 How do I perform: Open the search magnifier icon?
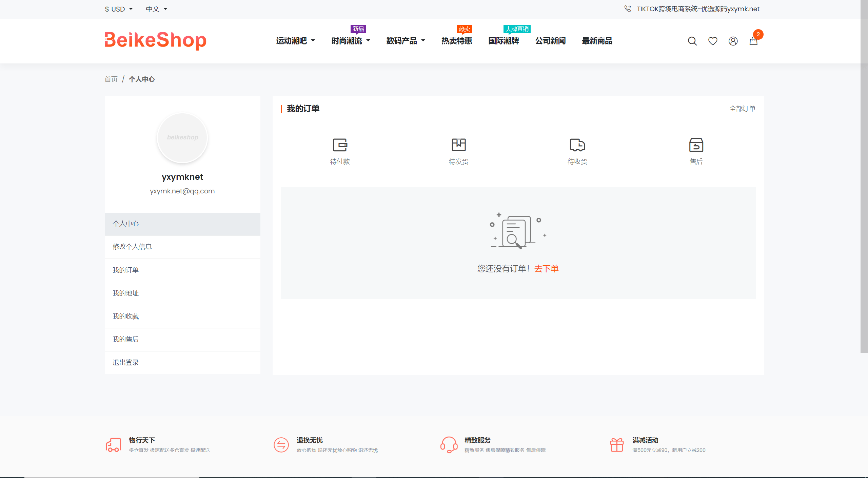click(692, 41)
